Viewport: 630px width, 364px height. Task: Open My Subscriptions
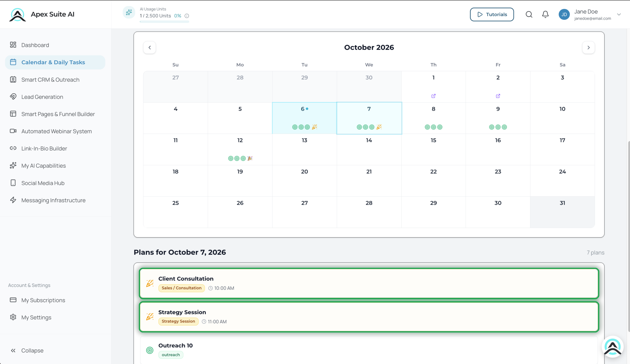[55, 300]
